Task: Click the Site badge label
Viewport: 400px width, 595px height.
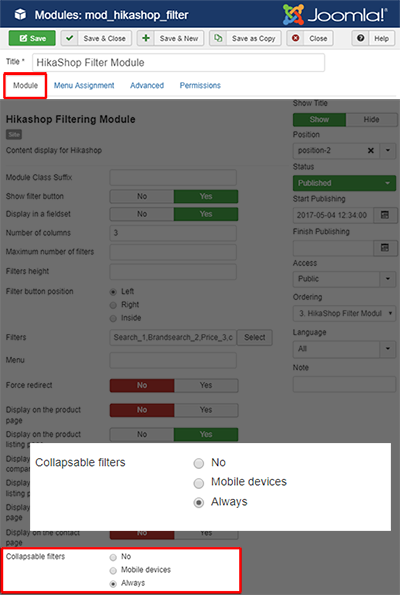Action: pyautogui.click(x=14, y=135)
